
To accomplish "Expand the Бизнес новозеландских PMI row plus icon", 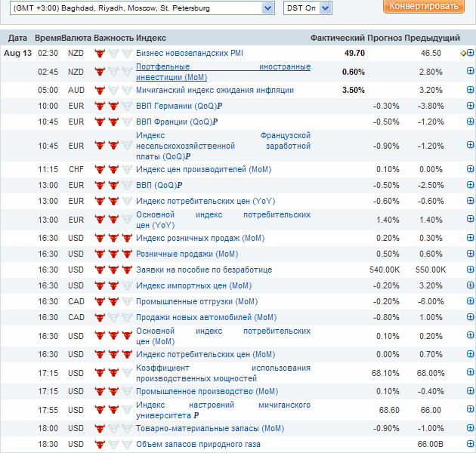I will [x=470, y=53].
